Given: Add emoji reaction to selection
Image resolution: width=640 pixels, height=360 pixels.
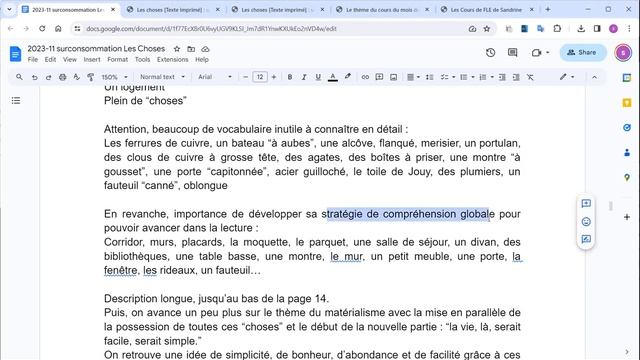Looking at the screenshot, I should point(586,222).
